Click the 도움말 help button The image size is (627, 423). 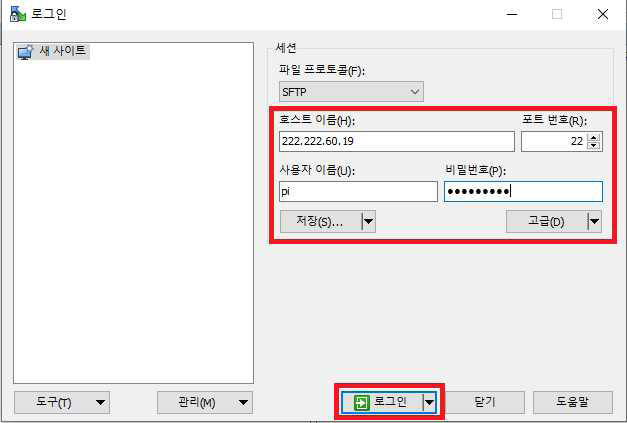(x=573, y=402)
